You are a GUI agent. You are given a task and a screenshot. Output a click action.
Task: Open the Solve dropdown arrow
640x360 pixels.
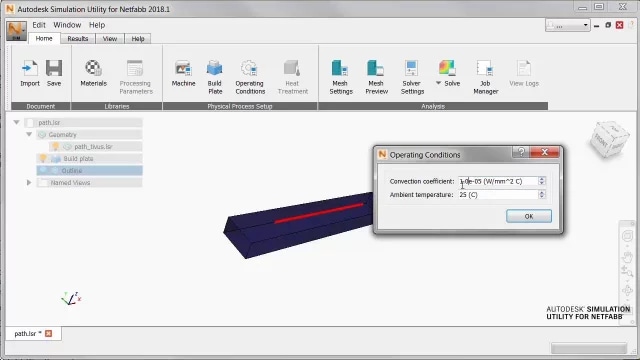coord(438,83)
